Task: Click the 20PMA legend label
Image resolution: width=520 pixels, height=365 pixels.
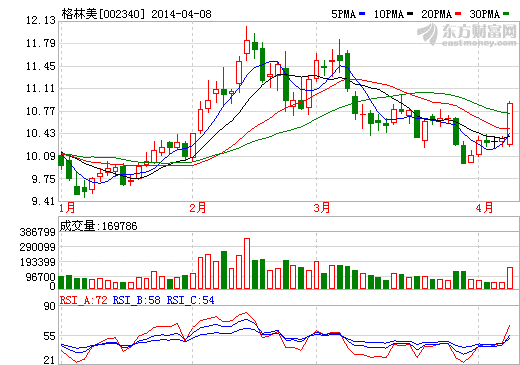Action: coord(436,14)
